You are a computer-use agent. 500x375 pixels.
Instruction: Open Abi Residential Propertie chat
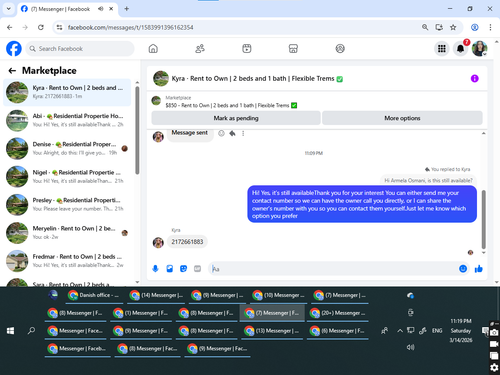click(67, 120)
